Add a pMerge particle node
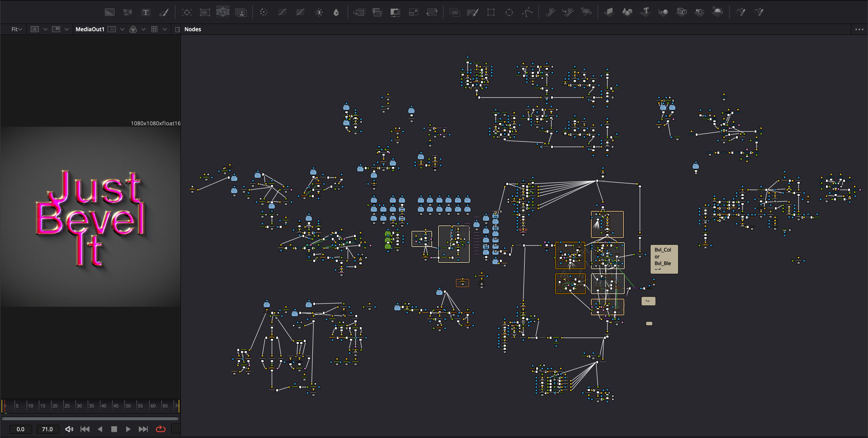Viewport: 868px width, 438px height. [x=568, y=12]
